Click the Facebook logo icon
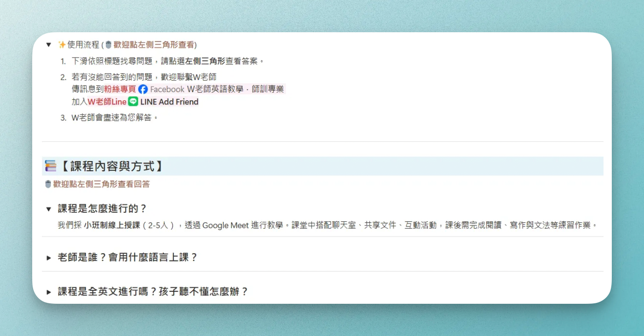 [143, 89]
